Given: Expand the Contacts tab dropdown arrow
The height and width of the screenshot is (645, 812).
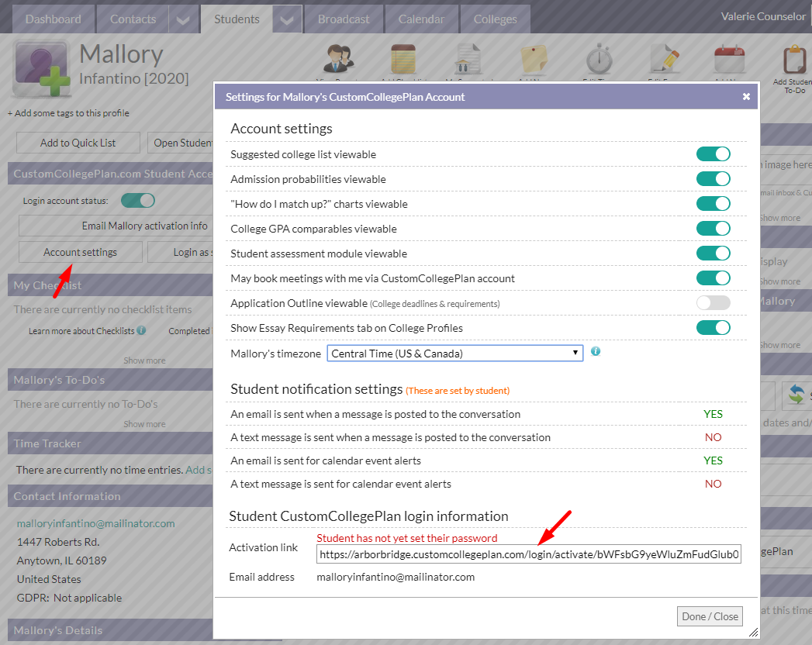Looking at the screenshot, I should [x=183, y=19].
